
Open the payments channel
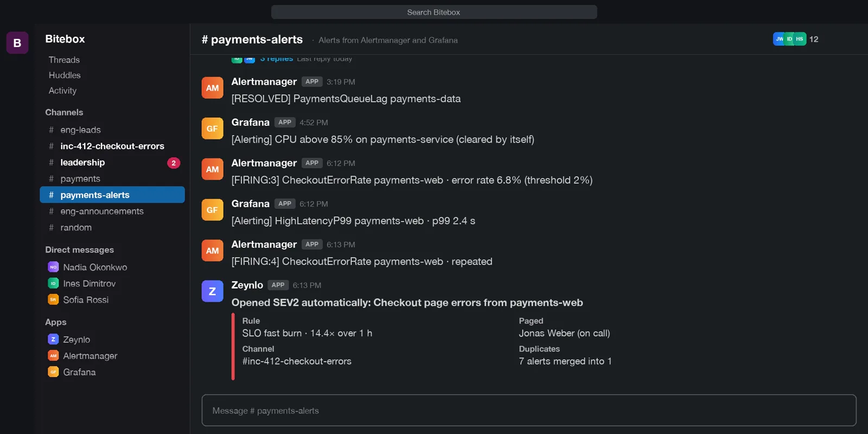(x=112, y=178)
